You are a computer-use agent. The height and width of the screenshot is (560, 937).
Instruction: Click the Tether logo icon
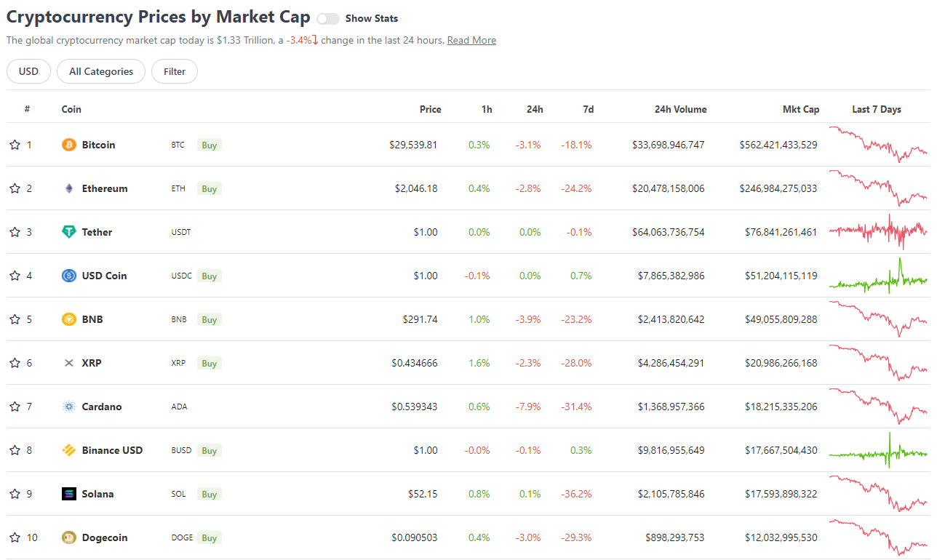coord(69,232)
